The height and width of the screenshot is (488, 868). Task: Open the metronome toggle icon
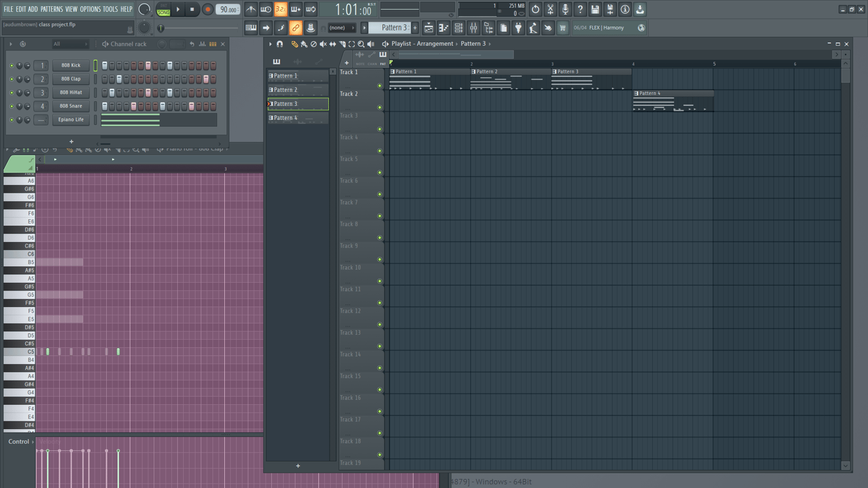point(251,9)
